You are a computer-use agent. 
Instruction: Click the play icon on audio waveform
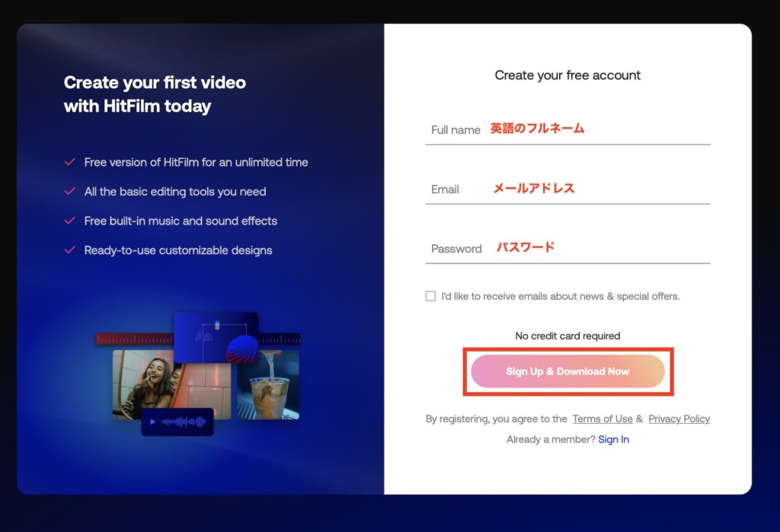152,422
